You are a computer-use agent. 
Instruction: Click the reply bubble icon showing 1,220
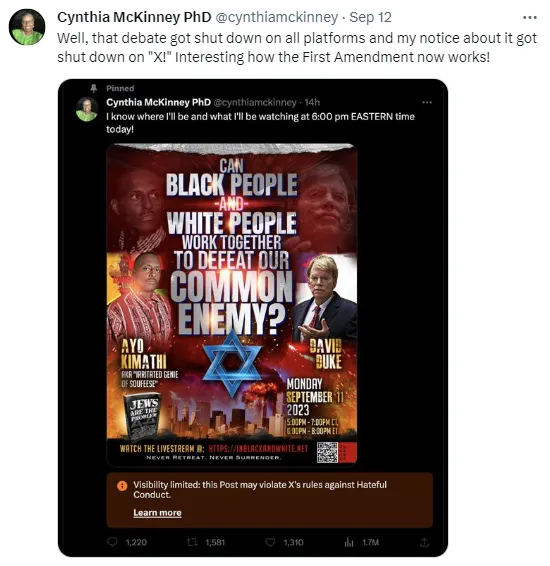(x=113, y=542)
